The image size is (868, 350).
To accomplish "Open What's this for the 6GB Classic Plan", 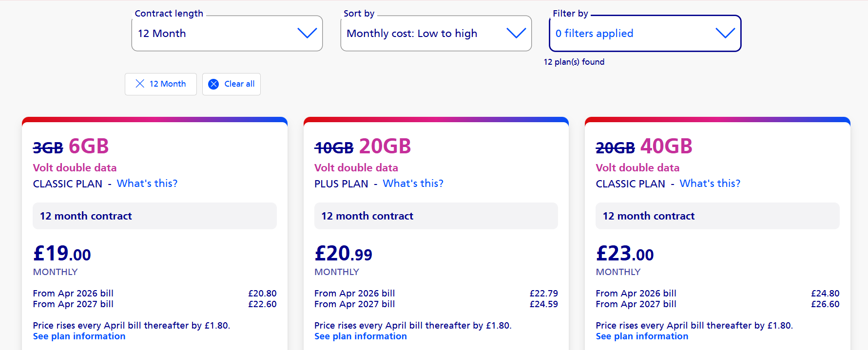I will 147,183.
